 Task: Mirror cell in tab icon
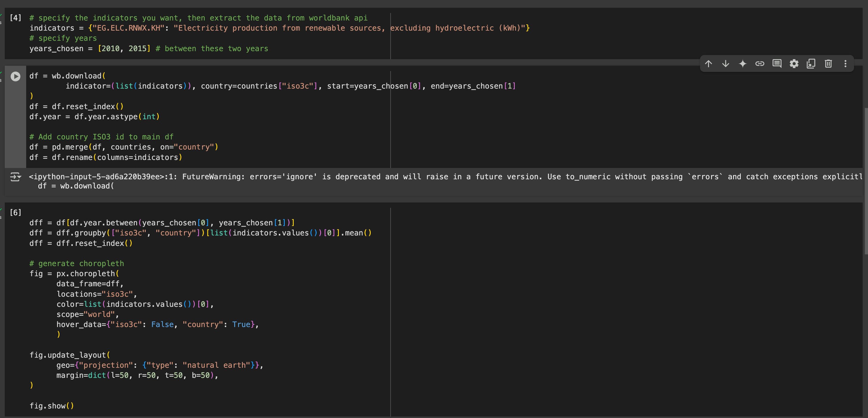pos(811,64)
